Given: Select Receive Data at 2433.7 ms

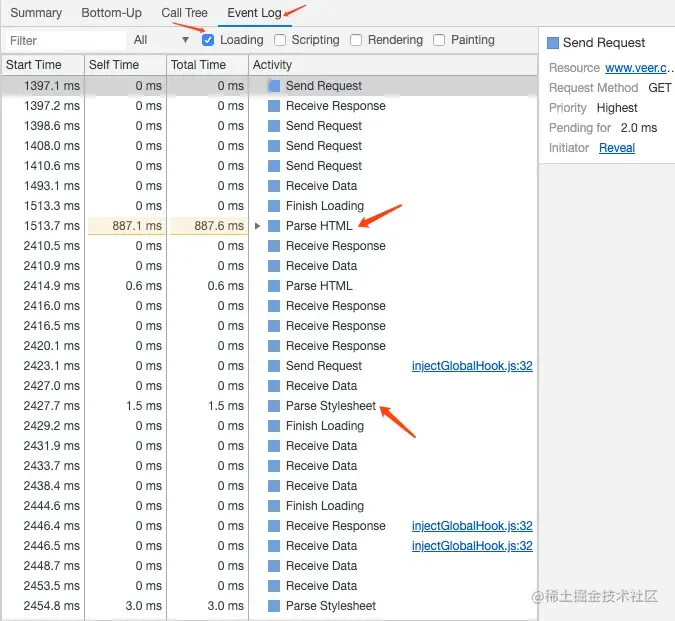Looking at the screenshot, I should (x=269, y=466).
